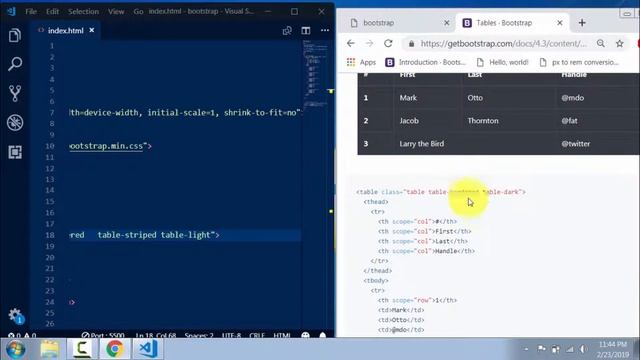Screen dimensions: 640x360
Task: Click the zoom magnifier in address bar
Action: click(601, 43)
